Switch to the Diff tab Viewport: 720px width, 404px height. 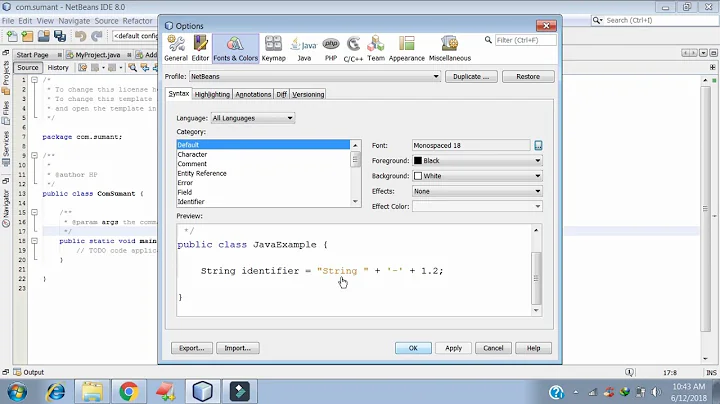(x=281, y=94)
